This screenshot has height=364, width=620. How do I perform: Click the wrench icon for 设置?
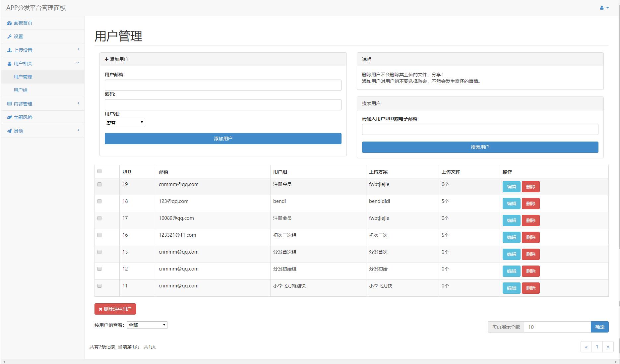tap(9, 36)
